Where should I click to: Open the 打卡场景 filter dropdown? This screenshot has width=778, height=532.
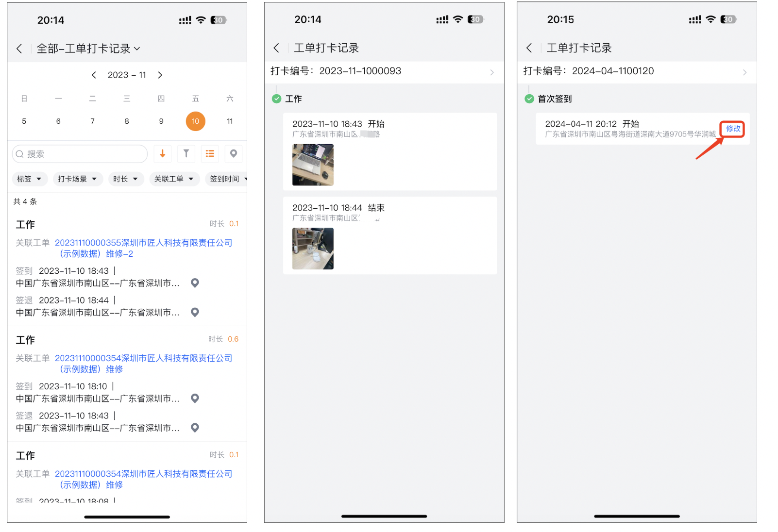click(78, 179)
